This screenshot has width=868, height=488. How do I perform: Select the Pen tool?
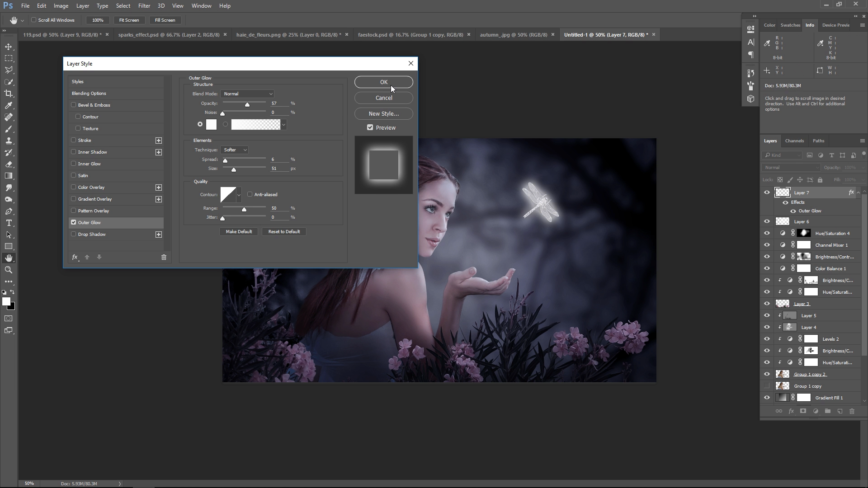9,211
